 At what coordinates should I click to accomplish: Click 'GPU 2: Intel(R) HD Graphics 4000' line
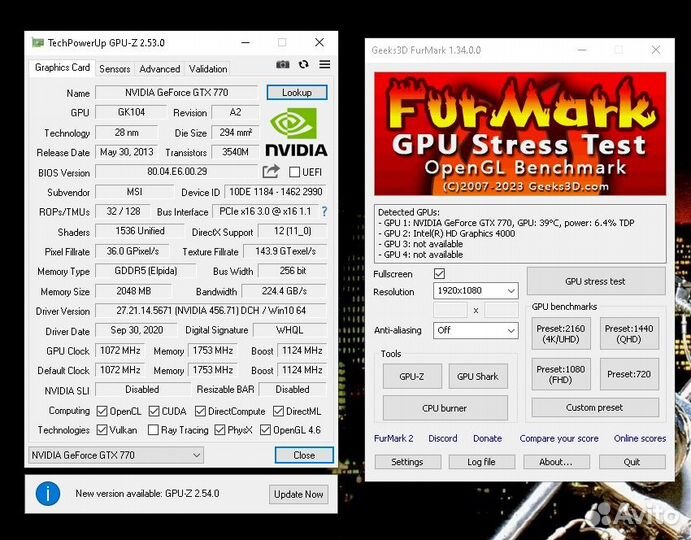446,234
